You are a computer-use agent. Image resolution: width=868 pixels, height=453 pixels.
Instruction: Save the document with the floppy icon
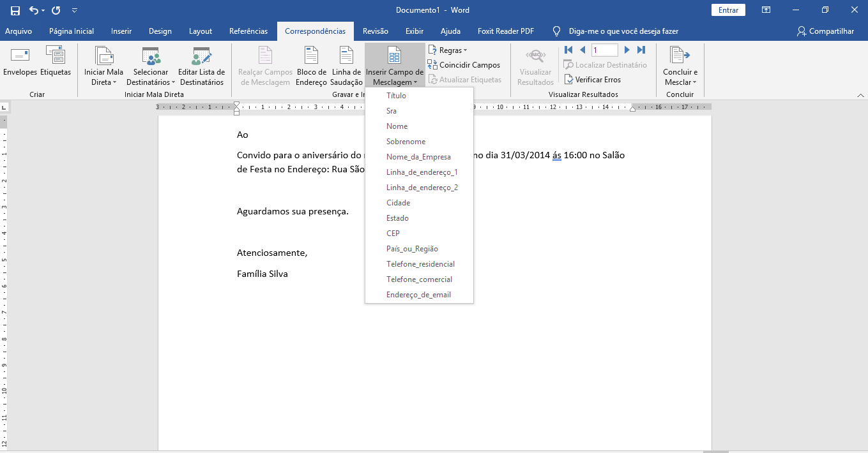coord(15,10)
